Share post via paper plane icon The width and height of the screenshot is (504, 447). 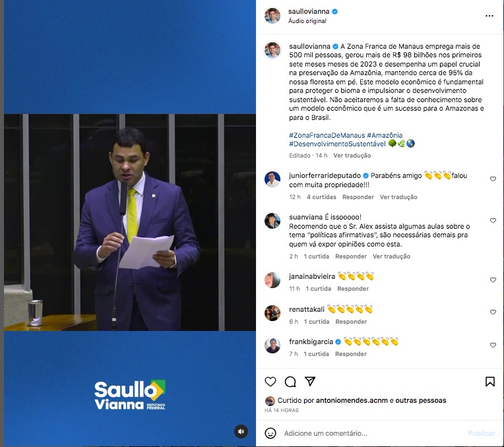tap(310, 382)
